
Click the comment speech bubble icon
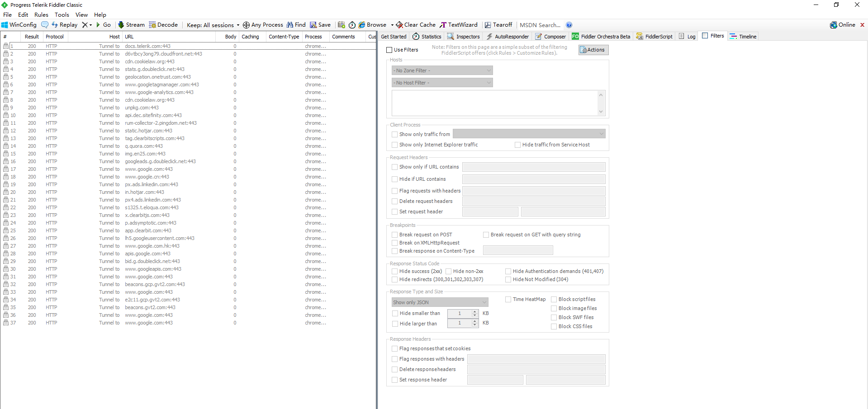click(x=45, y=25)
